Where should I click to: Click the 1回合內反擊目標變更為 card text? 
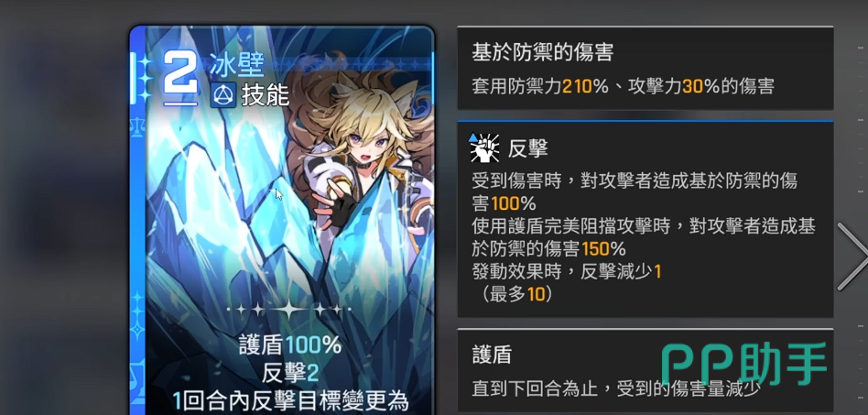coord(290,400)
